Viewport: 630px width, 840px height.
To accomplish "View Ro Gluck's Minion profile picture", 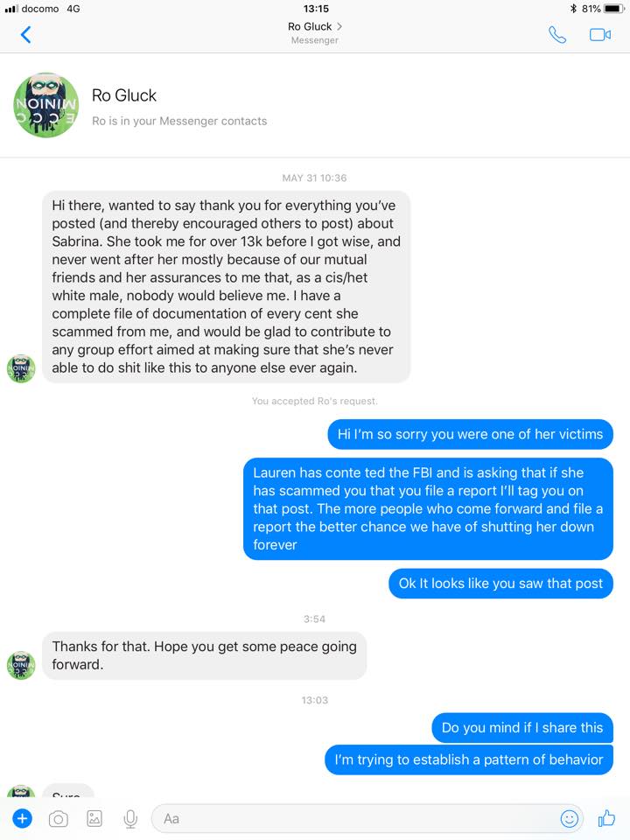I will pyautogui.click(x=45, y=105).
